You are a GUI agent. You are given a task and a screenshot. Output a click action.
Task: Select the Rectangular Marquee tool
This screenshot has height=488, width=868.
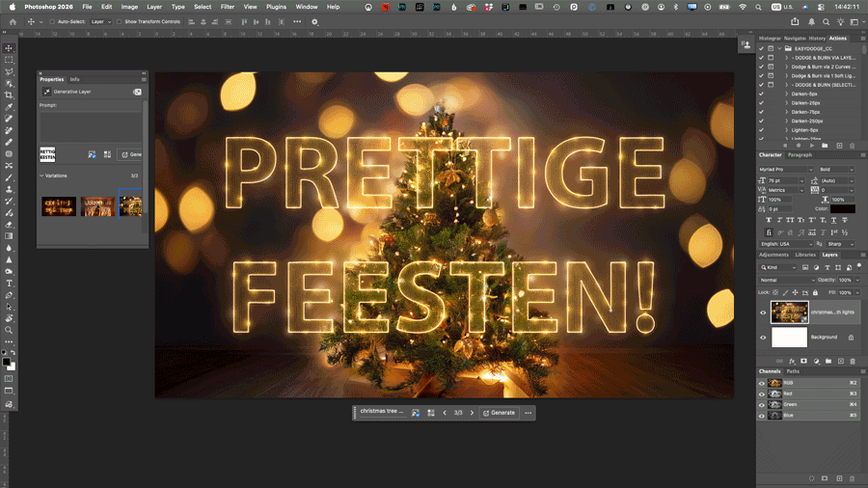(9, 60)
